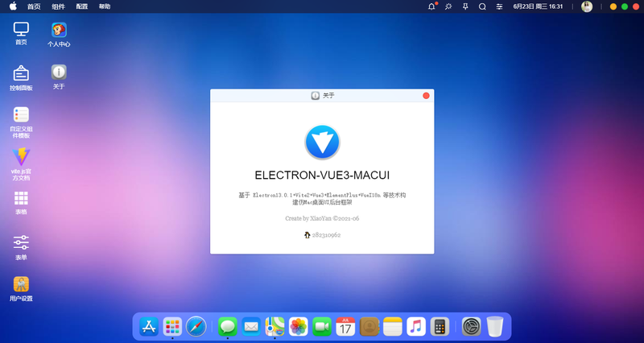Open the 个人中心 desktop icon
This screenshot has height=343, width=644.
(59, 35)
